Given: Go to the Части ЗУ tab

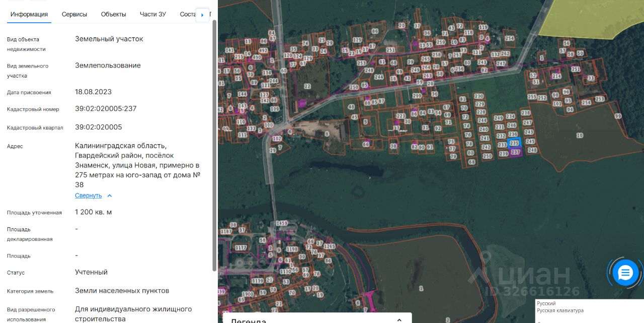Looking at the screenshot, I should point(152,14).
